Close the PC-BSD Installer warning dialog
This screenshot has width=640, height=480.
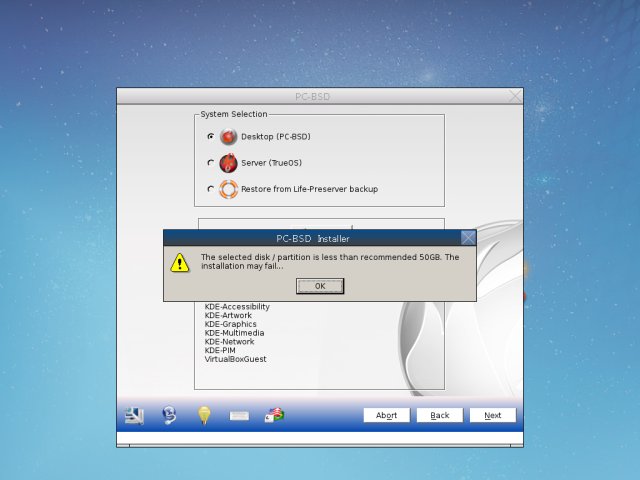468,238
